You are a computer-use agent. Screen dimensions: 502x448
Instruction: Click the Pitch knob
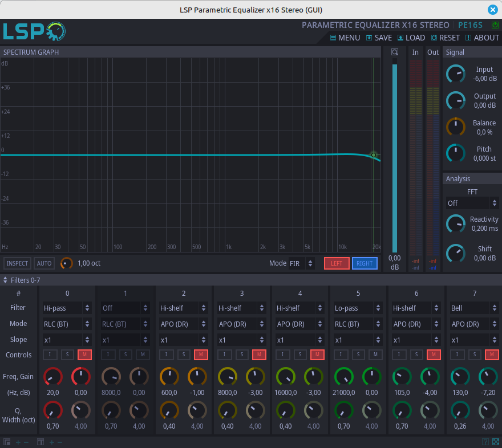pos(456,153)
